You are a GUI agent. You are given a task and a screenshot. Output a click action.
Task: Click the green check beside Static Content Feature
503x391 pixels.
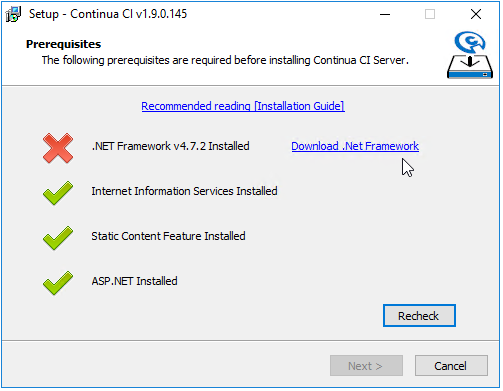(58, 238)
